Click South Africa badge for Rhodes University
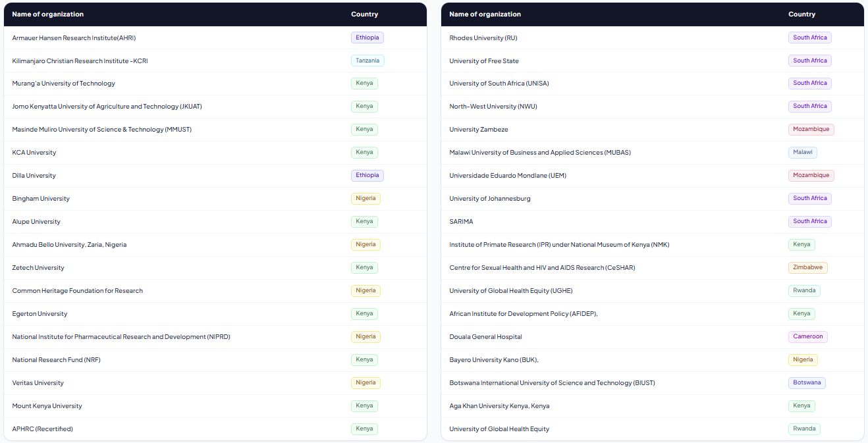 (x=810, y=38)
